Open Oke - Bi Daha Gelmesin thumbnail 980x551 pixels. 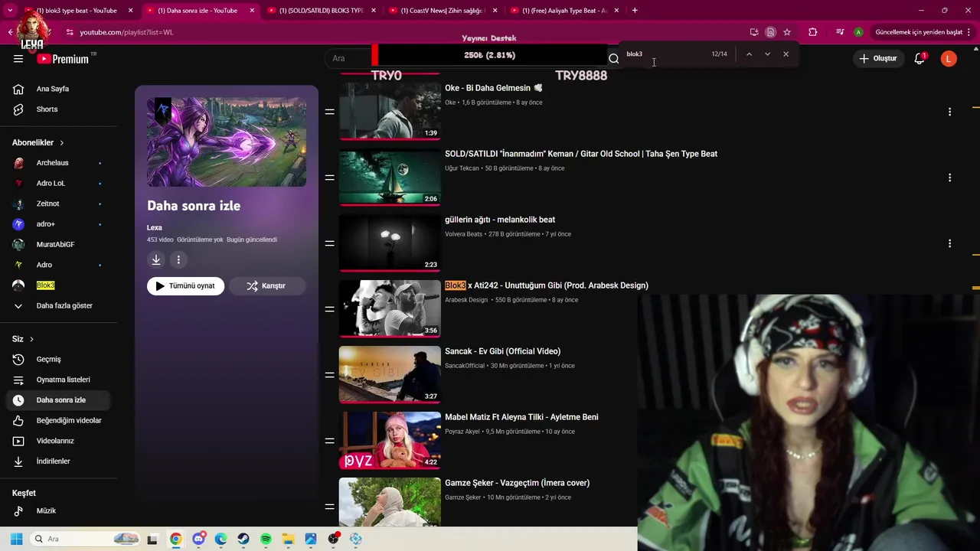pyautogui.click(x=390, y=112)
